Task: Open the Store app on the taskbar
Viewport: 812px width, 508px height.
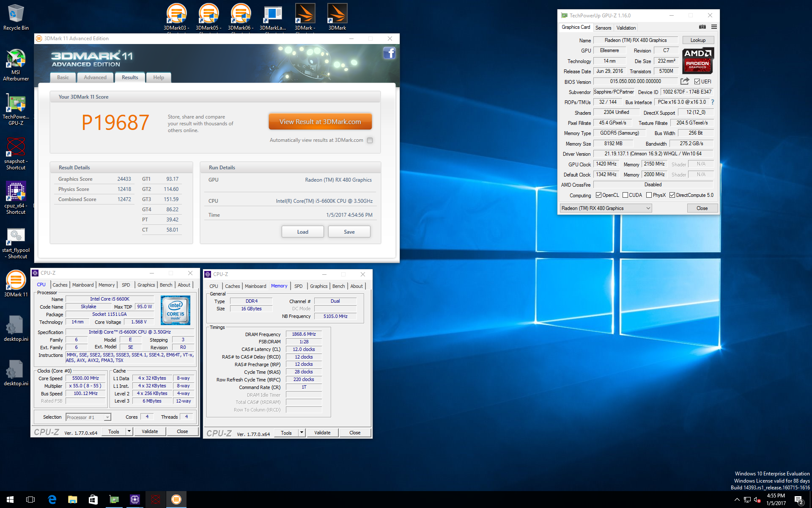Action: (x=93, y=500)
